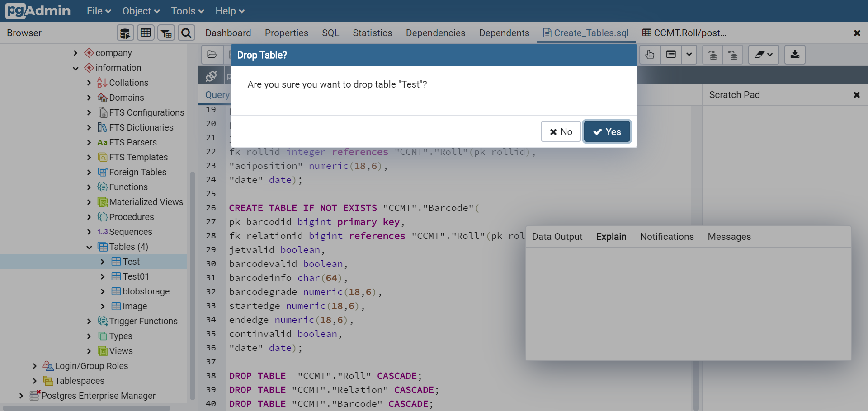Viewport: 868px width, 411px height.
Task: Open the Explain Analyze dropdown chevron
Action: 689,55
